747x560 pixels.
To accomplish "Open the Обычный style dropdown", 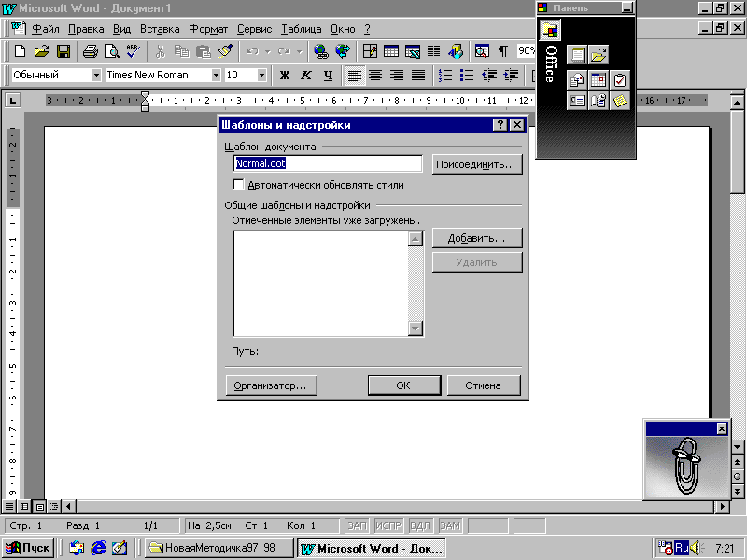I will [x=96, y=75].
